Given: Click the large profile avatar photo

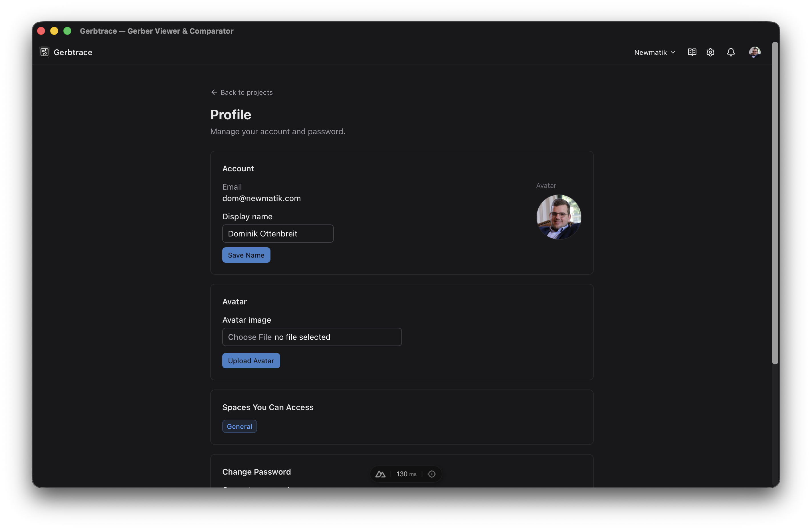Looking at the screenshot, I should pyautogui.click(x=559, y=217).
